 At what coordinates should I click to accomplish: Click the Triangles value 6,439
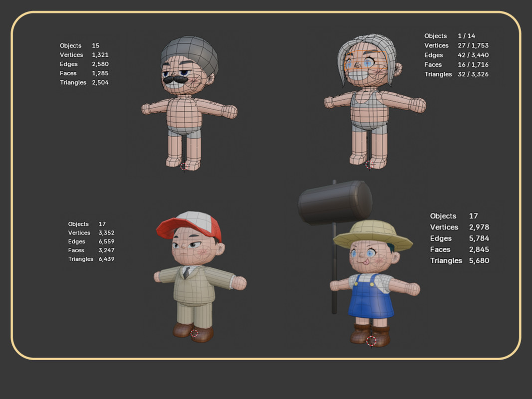pyautogui.click(x=106, y=259)
